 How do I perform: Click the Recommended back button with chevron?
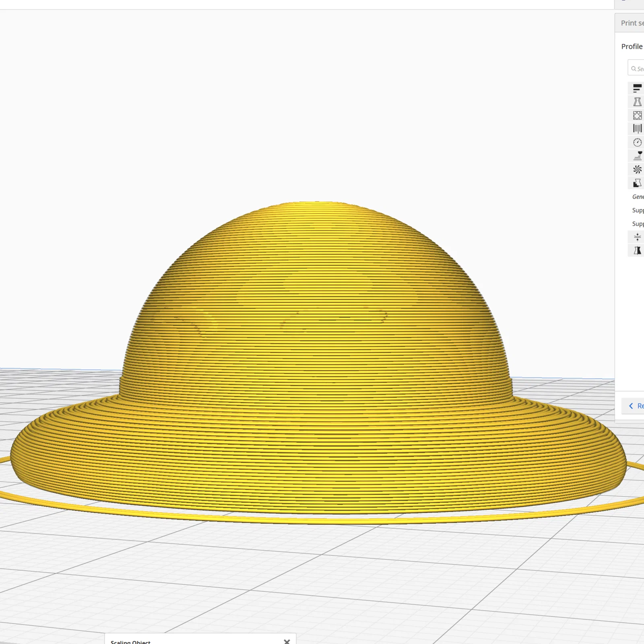click(633, 406)
